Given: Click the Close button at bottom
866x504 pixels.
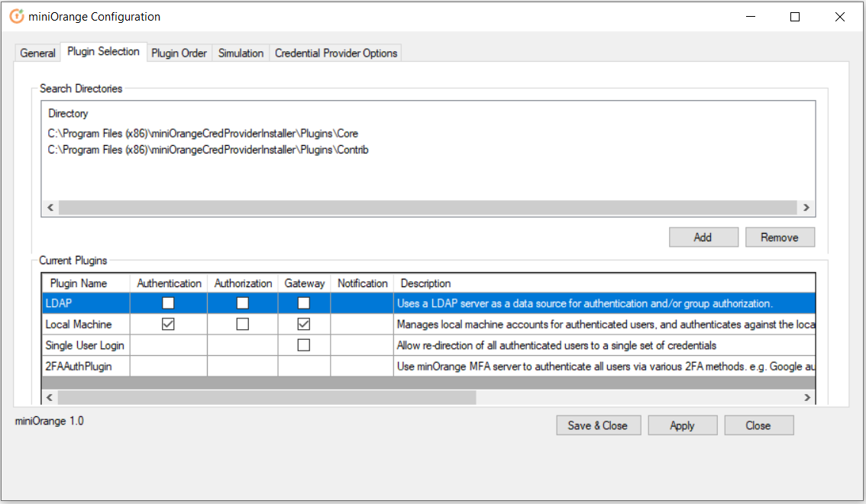Looking at the screenshot, I should tap(758, 425).
